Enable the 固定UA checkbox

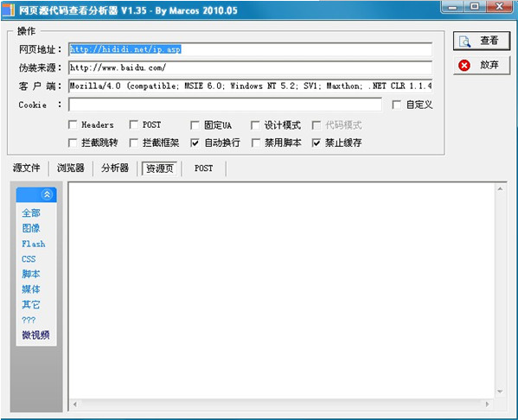click(x=195, y=125)
